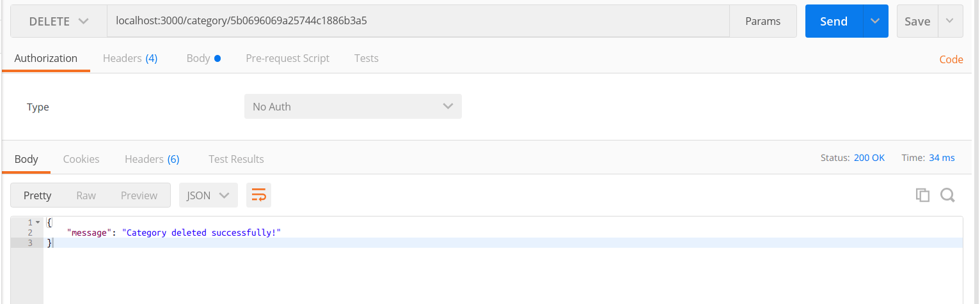Collapse the JSON fold arrow on line 1
Screen dimensions: 980x304
tap(38, 222)
